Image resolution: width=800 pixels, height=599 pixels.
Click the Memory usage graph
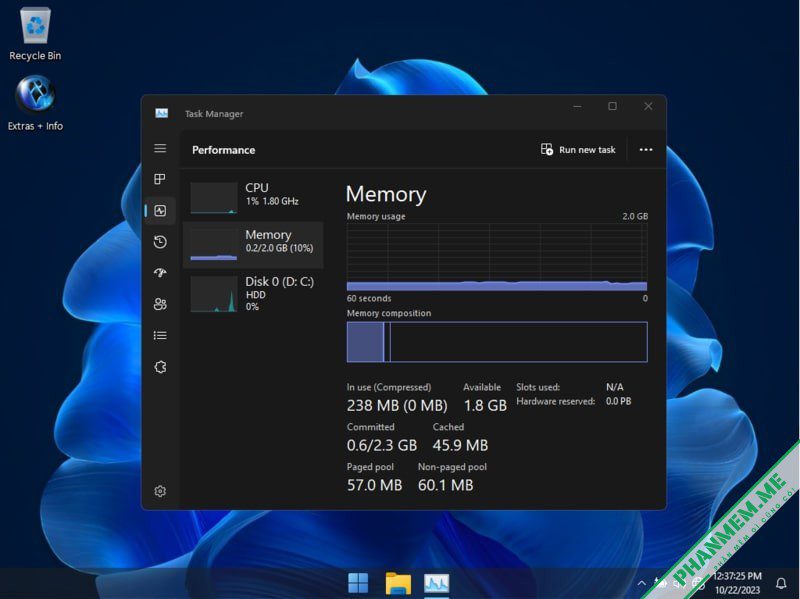[497, 257]
